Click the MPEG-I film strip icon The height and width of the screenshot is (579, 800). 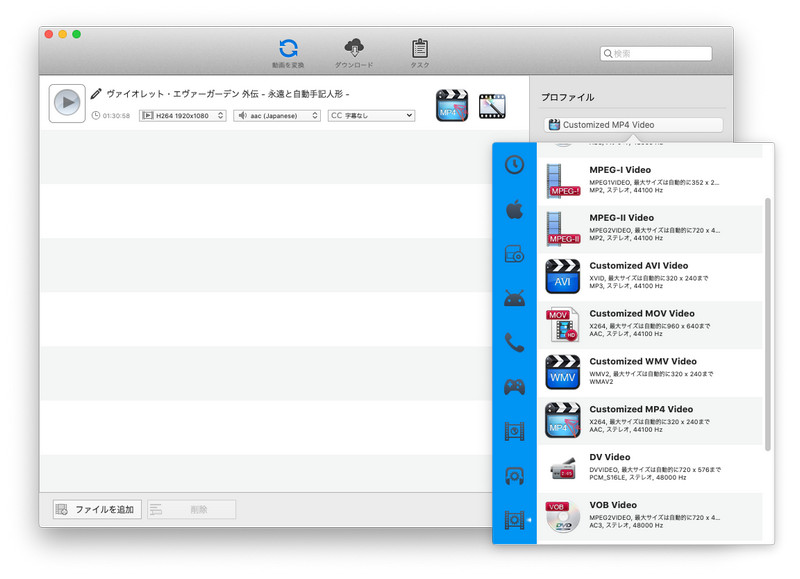(x=563, y=181)
